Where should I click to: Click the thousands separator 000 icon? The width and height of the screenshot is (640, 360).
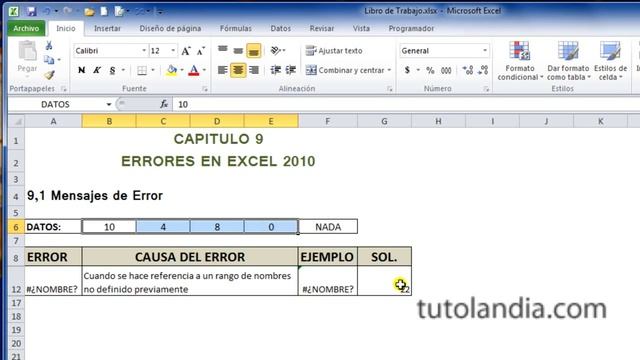446,70
